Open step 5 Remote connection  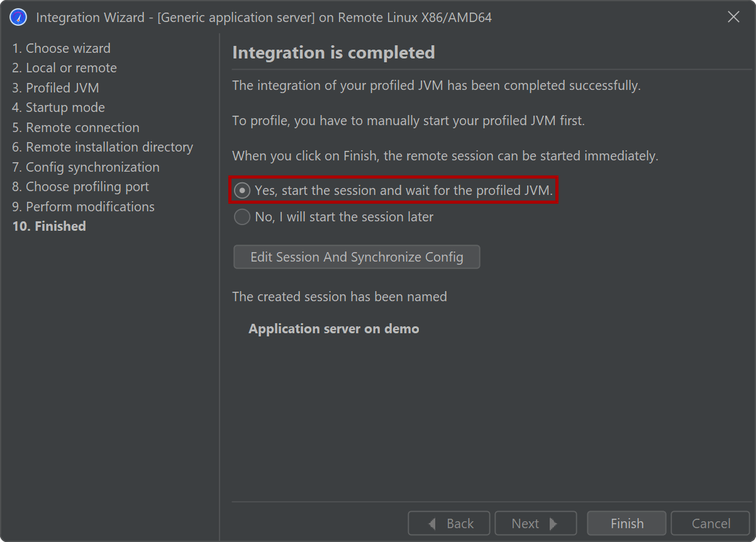pos(76,128)
